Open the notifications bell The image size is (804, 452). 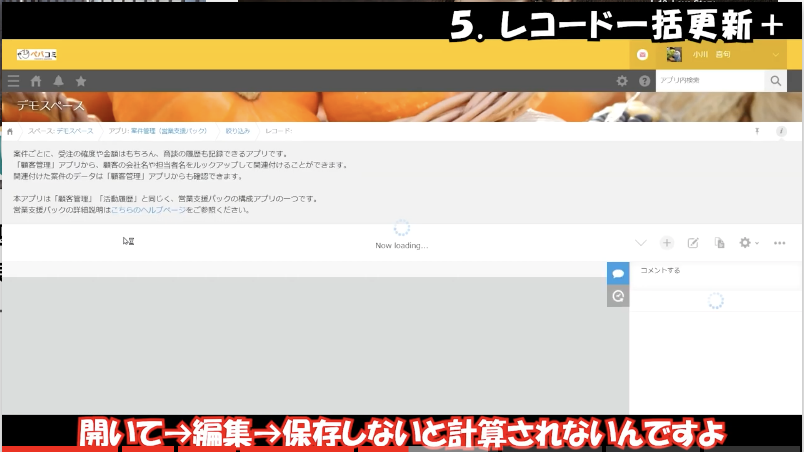point(58,81)
